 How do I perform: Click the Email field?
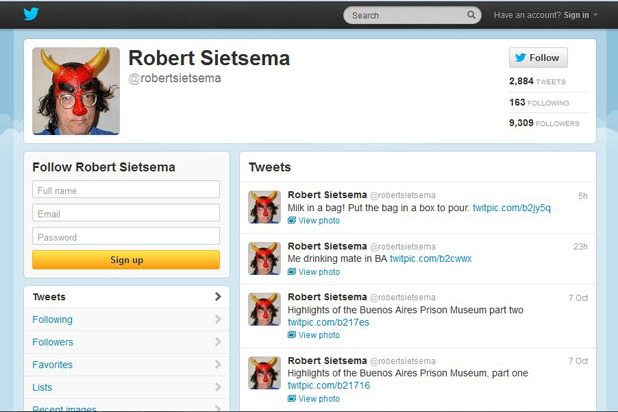126,213
